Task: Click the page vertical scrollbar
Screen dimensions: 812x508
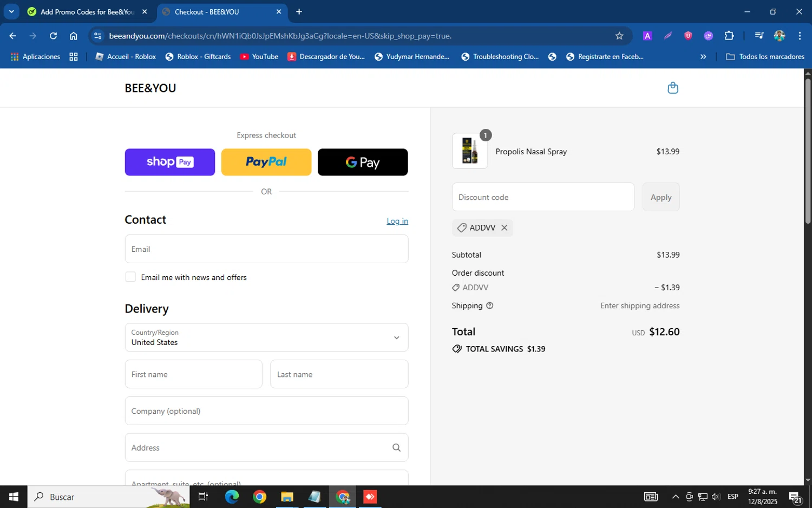Action: pos(808,151)
